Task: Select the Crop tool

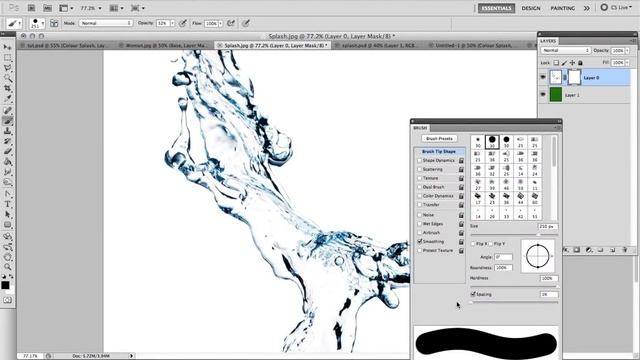Action: pos(7,88)
